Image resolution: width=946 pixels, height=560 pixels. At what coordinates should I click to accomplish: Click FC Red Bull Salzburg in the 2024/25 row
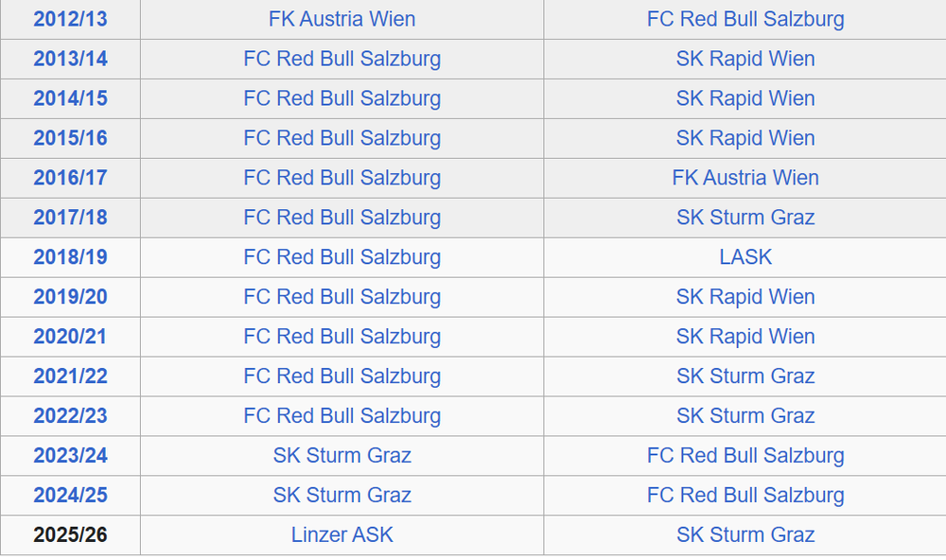coord(745,496)
